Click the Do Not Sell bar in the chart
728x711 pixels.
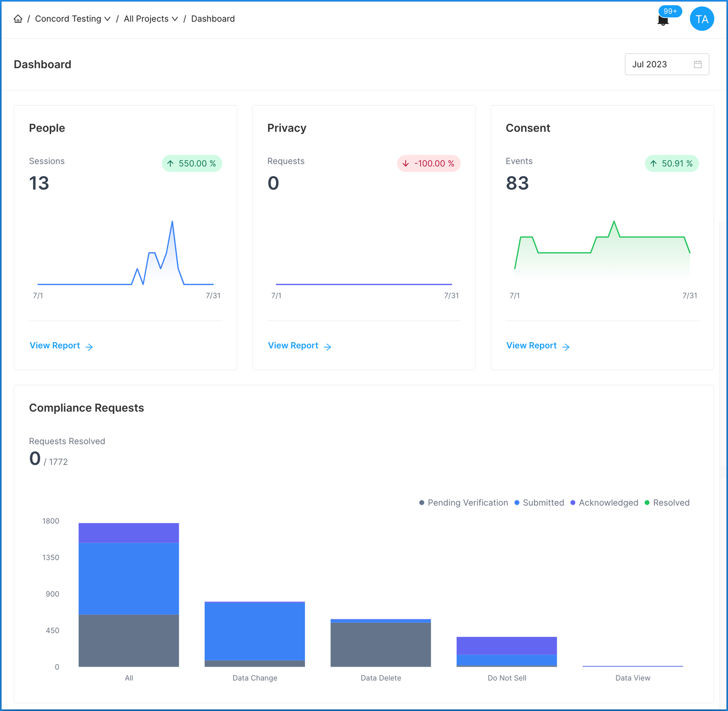coord(506,652)
